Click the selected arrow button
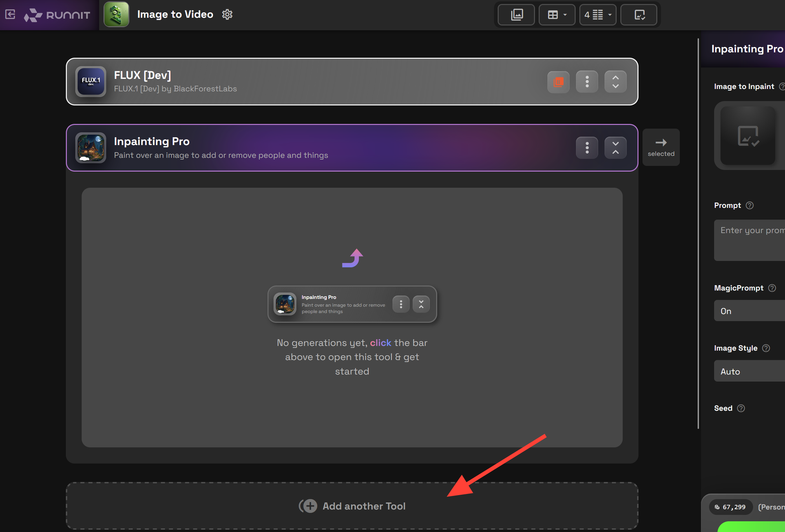Viewport: 785px width, 532px height. click(x=661, y=147)
